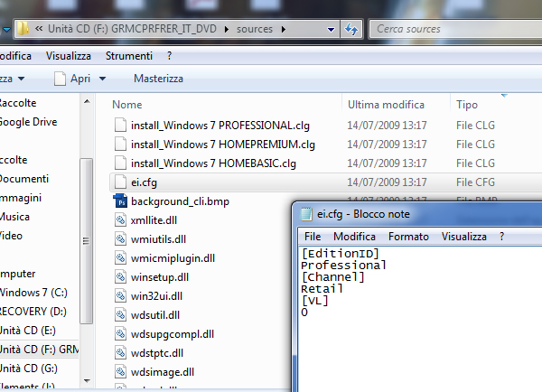
Task: Click the Masterizza toolbar button
Action: click(158, 79)
